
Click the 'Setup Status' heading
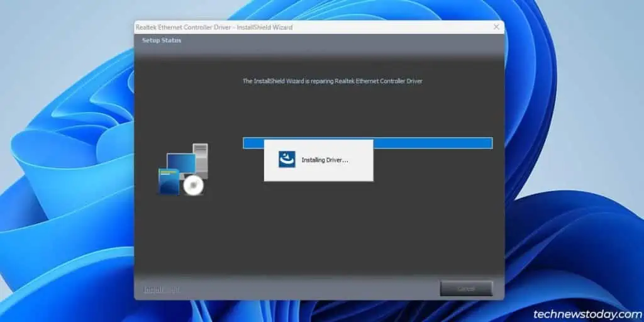click(x=162, y=40)
